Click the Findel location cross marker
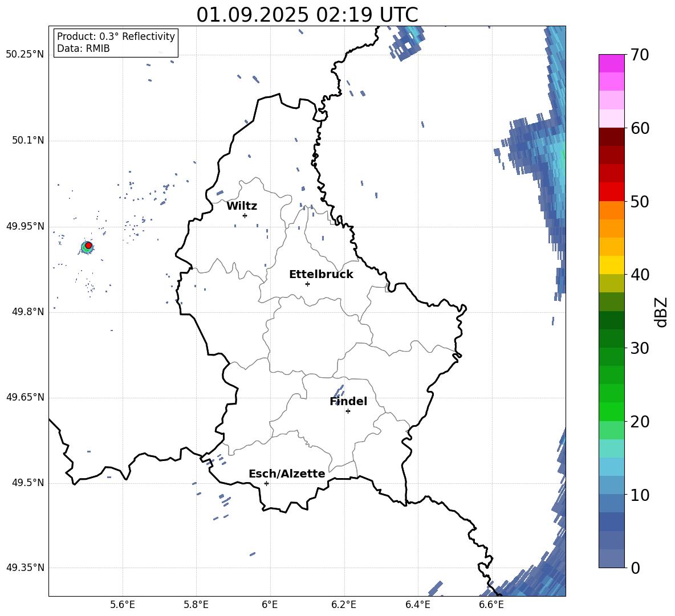 tap(348, 411)
